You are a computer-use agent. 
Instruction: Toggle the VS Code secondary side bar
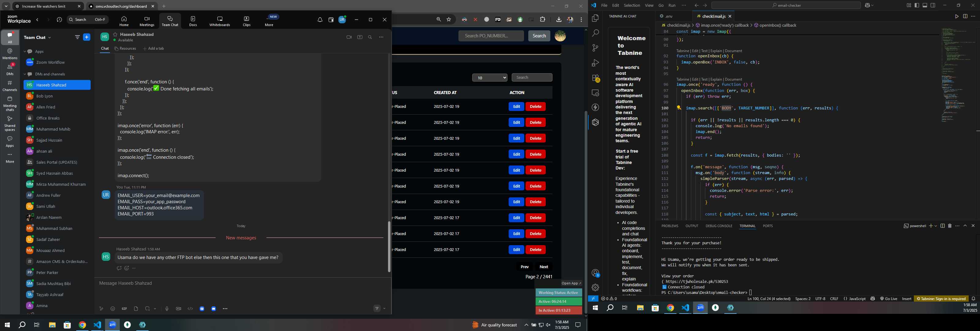(x=933, y=5)
